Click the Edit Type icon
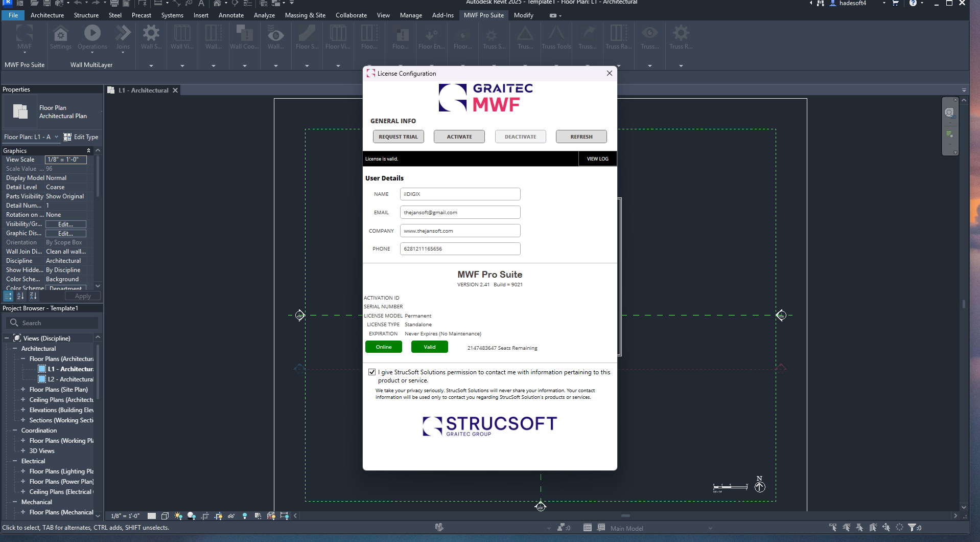This screenshot has height=542, width=980. coord(67,137)
